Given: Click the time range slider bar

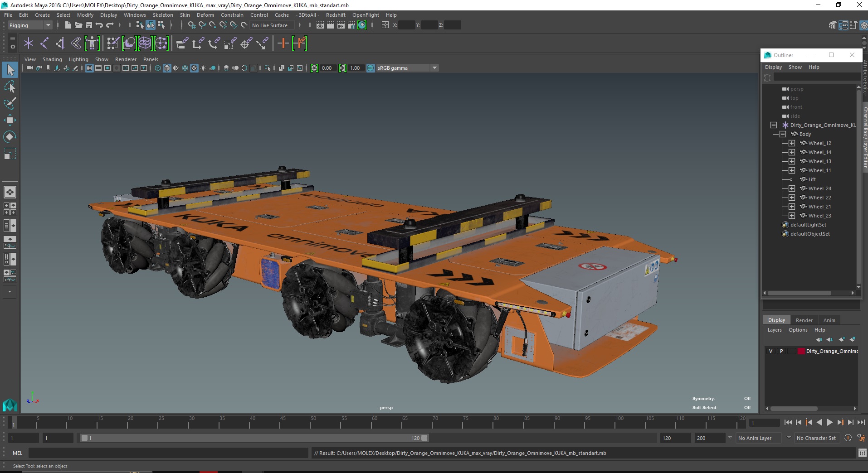Looking at the screenshot, I should [x=254, y=438].
